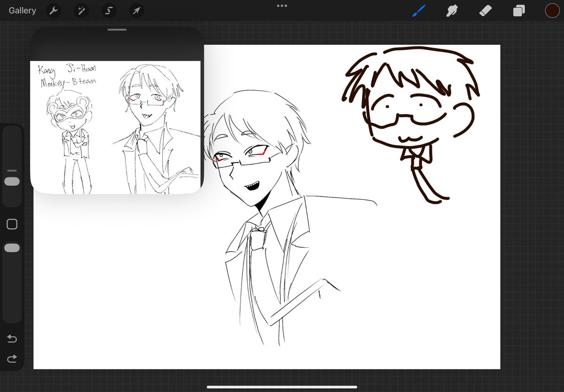
Task: Select the Selection S-ribbon tool
Action: click(x=109, y=10)
